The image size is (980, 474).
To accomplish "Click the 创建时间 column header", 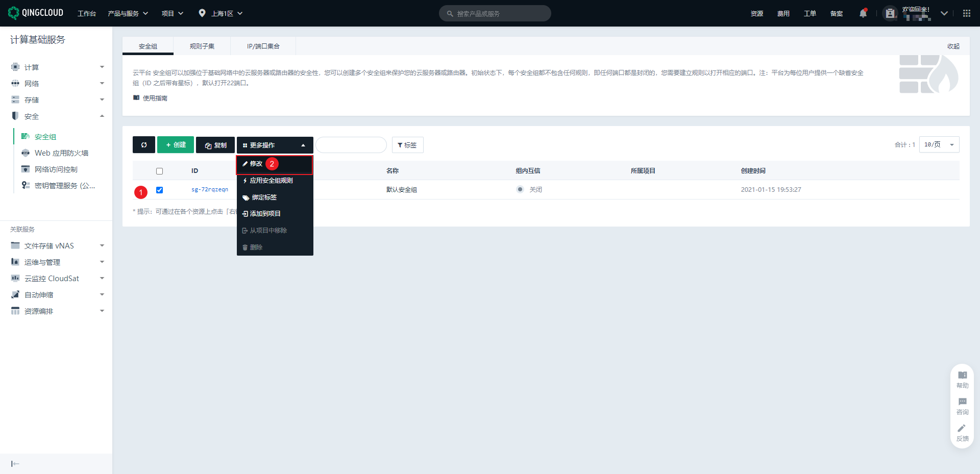I will click(x=753, y=171).
